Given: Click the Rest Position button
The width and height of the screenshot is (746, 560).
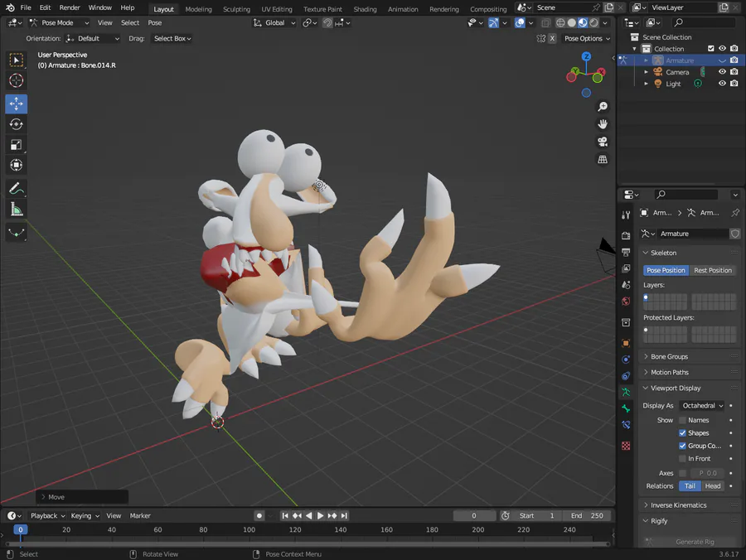Looking at the screenshot, I should click(x=713, y=270).
